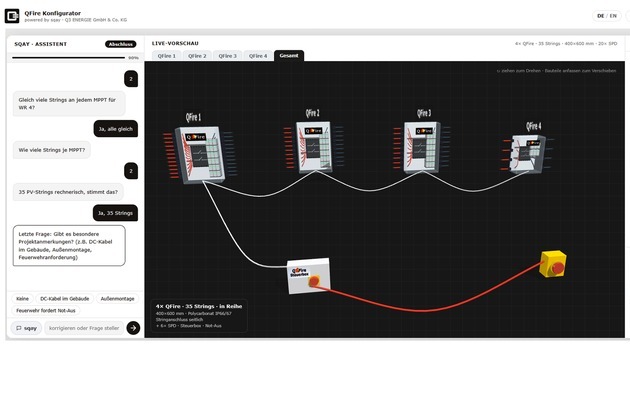The image size is (630, 412).
Task: Select the QFire 3 cabinet model
Action: 423,148
